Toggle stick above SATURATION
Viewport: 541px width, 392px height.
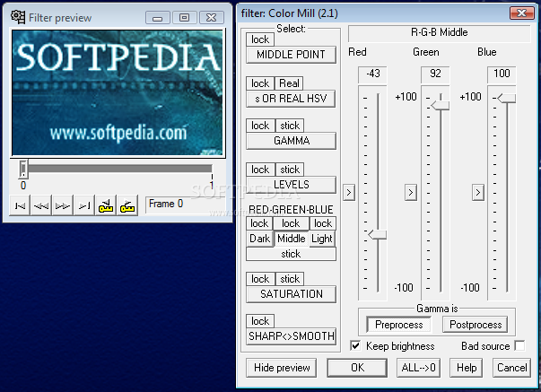click(x=290, y=279)
